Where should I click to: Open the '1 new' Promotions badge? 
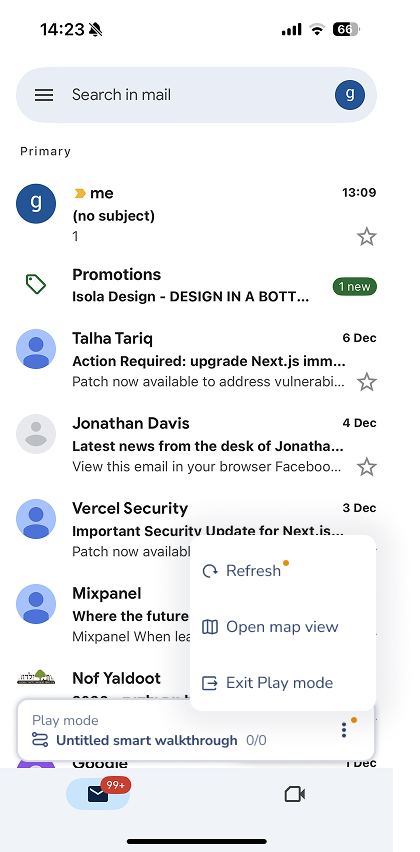tap(355, 286)
